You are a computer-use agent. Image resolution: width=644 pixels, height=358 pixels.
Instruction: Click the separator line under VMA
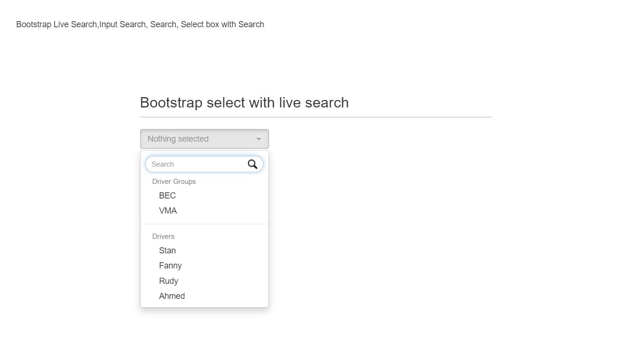tap(204, 224)
